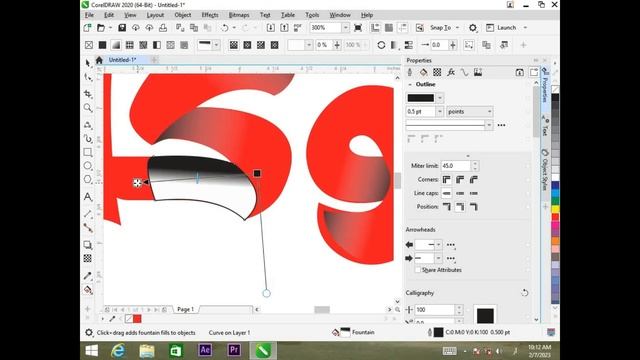Click the black outline color swatch
Viewport: 640px width, 360px height.
(x=420, y=98)
